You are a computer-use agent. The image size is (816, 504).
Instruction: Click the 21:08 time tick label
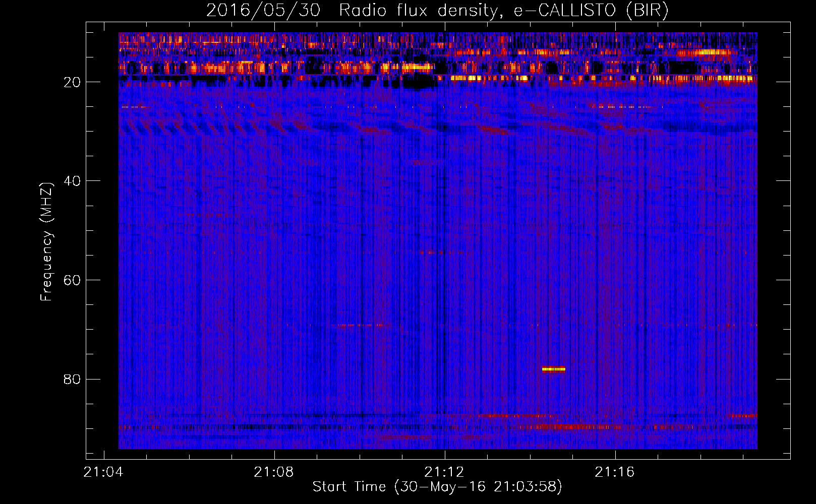[x=274, y=472]
